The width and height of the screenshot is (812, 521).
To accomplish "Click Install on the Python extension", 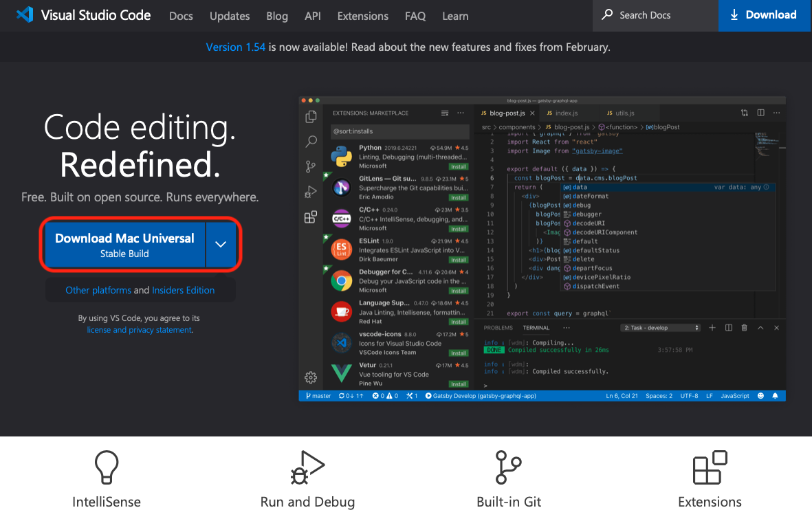I will 459,167.
